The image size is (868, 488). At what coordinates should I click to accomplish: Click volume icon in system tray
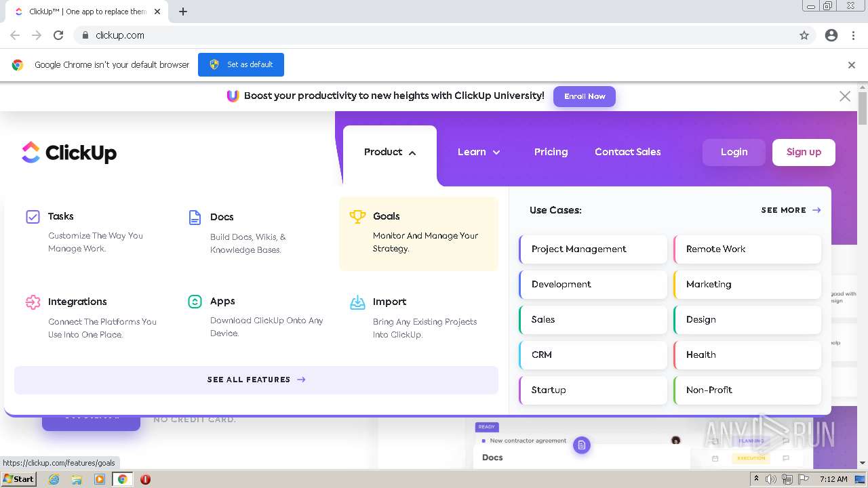(771, 479)
